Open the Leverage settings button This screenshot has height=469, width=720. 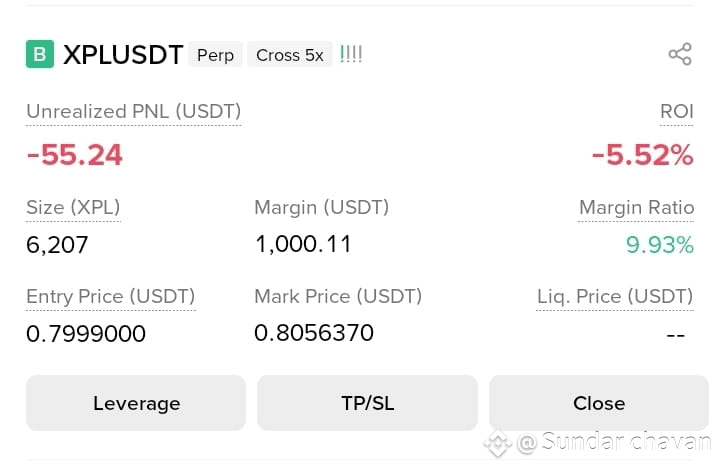click(136, 403)
